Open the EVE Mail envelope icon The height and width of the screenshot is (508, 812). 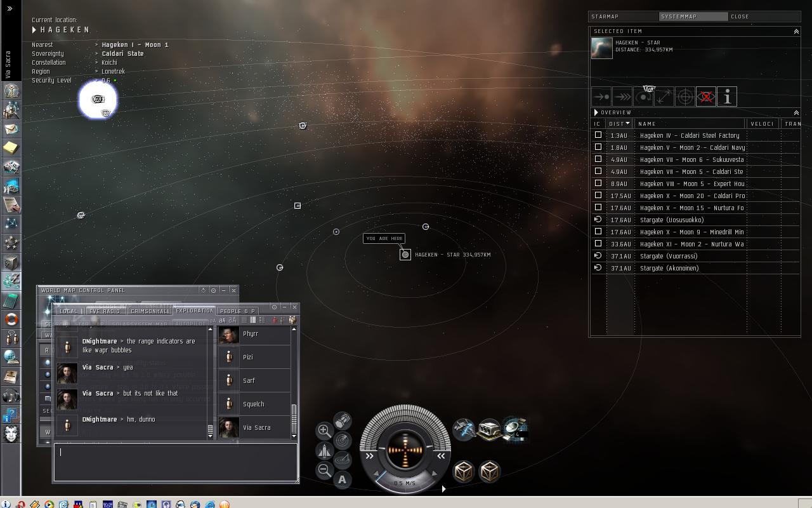tap(11, 129)
